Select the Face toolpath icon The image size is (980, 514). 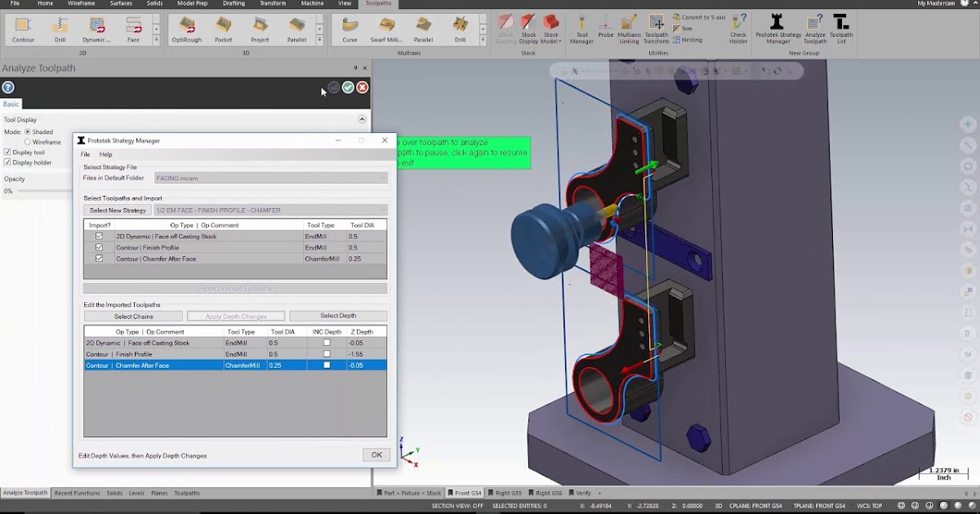133,29
